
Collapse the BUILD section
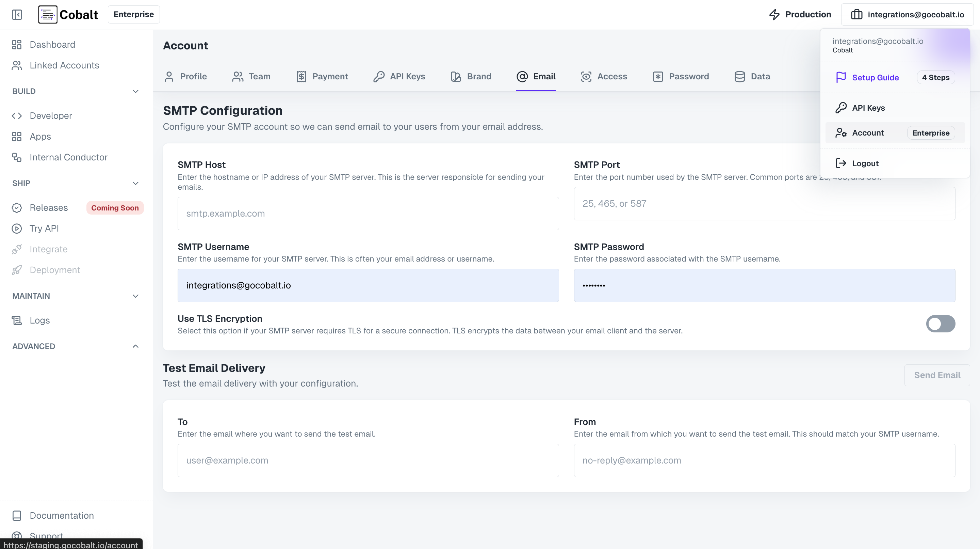135,91
